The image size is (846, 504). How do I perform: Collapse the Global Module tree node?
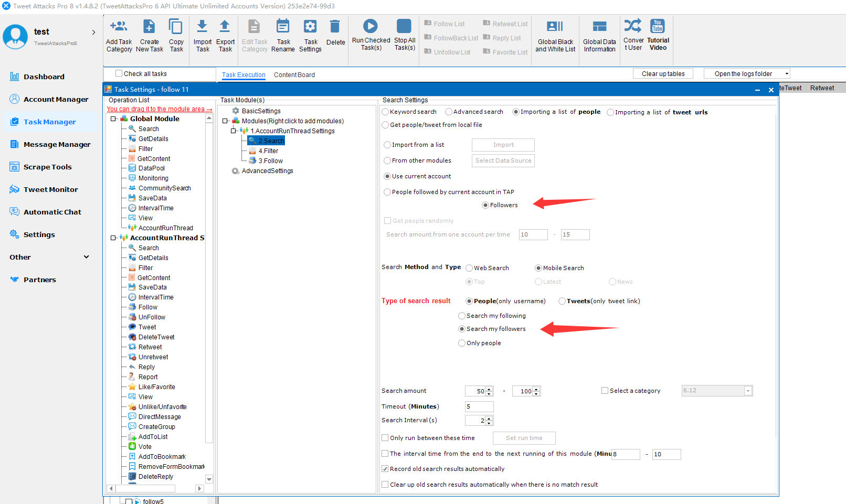113,119
